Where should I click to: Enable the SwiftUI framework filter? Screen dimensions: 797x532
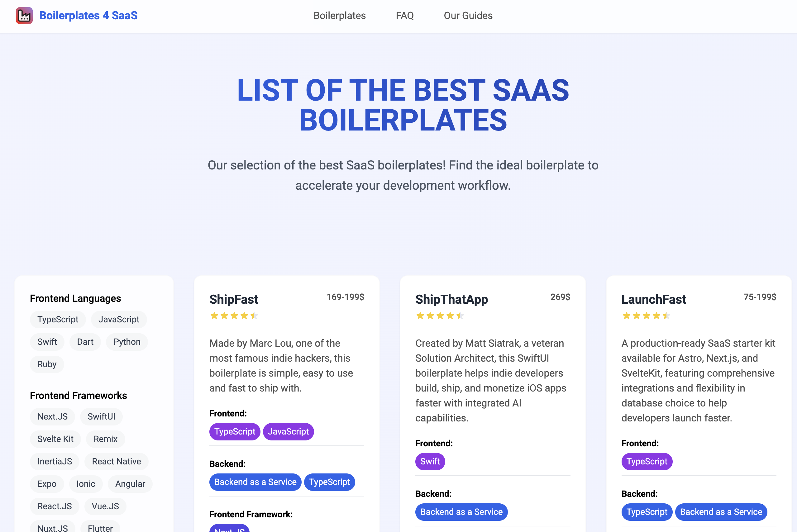tap(101, 416)
